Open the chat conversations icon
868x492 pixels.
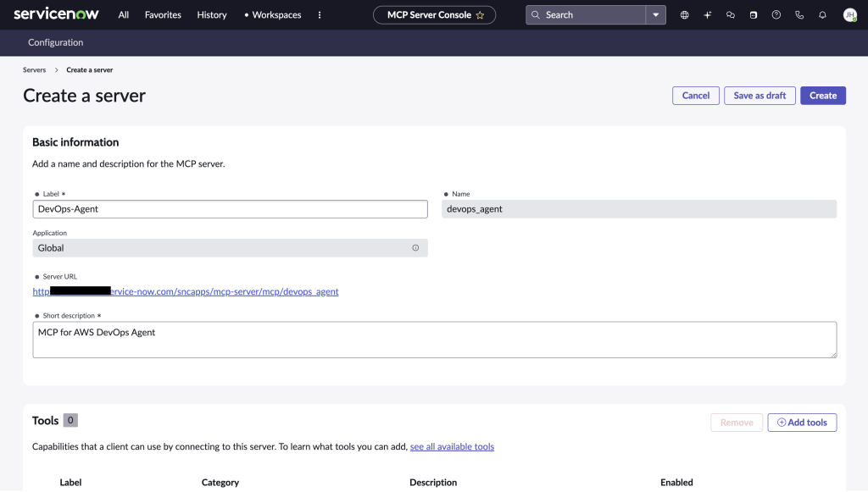click(x=731, y=15)
